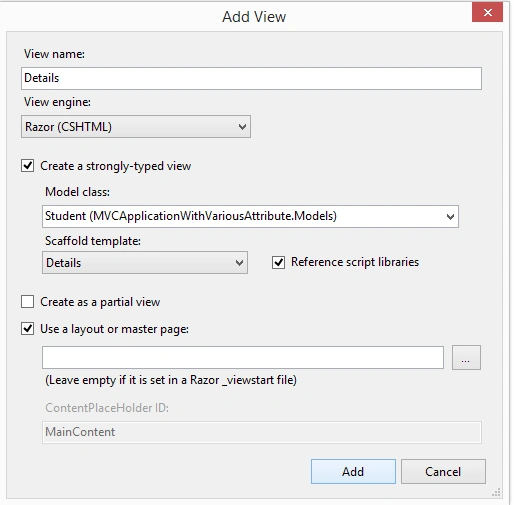Uncheck Create a strongly-typed view
The height and width of the screenshot is (505, 514).
tap(27, 166)
